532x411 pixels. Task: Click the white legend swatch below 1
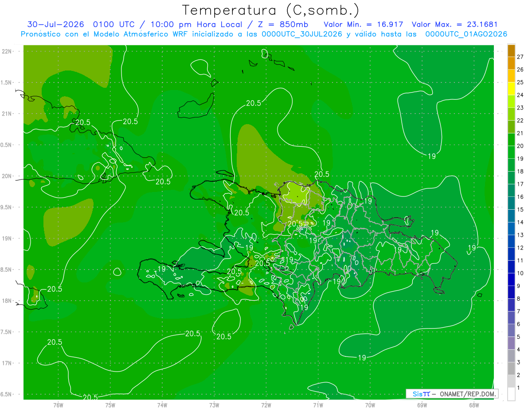[511, 394]
